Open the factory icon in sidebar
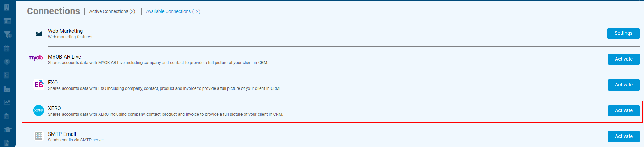The width and height of the screenshot is (644, 147). 7,89
